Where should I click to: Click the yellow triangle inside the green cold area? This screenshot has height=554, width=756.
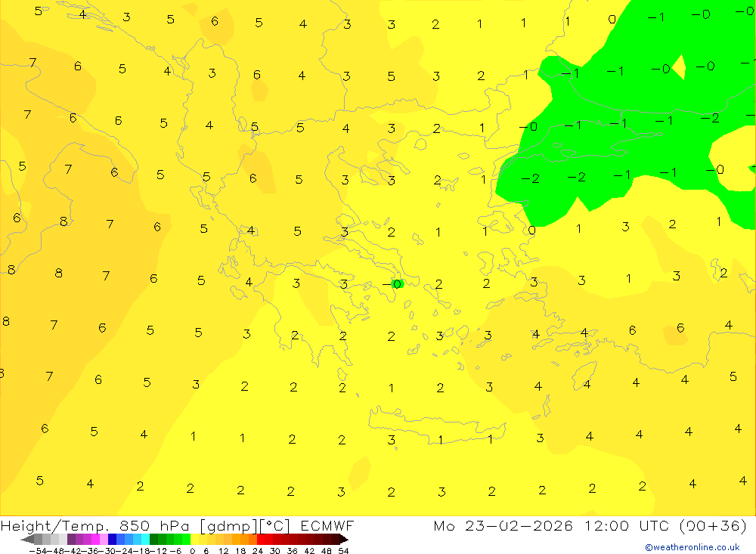coord(679,67)
